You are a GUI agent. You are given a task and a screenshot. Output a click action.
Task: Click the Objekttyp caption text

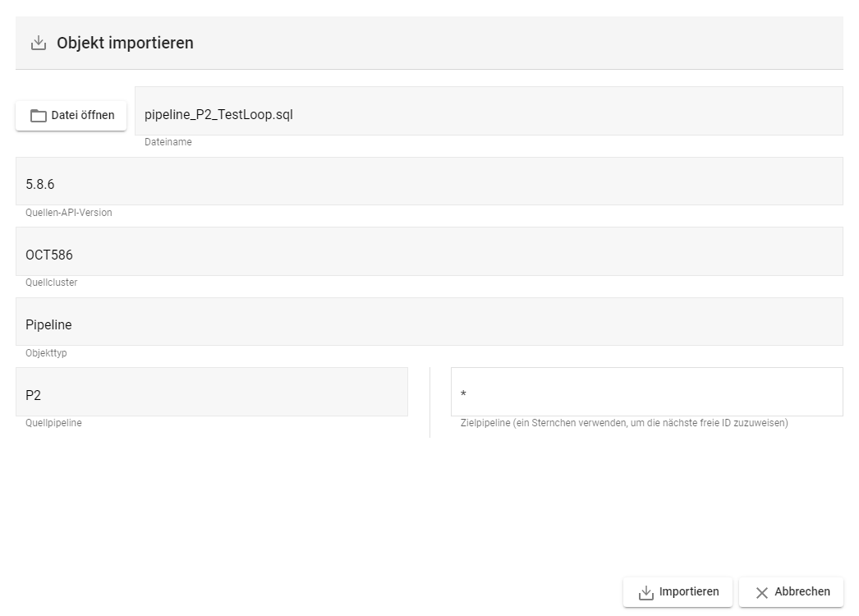pyautogui.click(x=46, y=353)
